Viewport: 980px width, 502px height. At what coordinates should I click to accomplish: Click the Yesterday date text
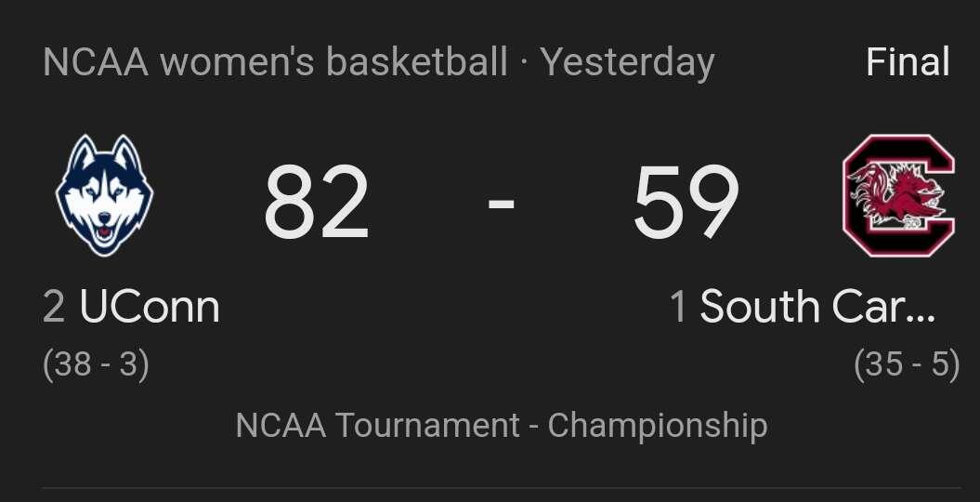627,63
